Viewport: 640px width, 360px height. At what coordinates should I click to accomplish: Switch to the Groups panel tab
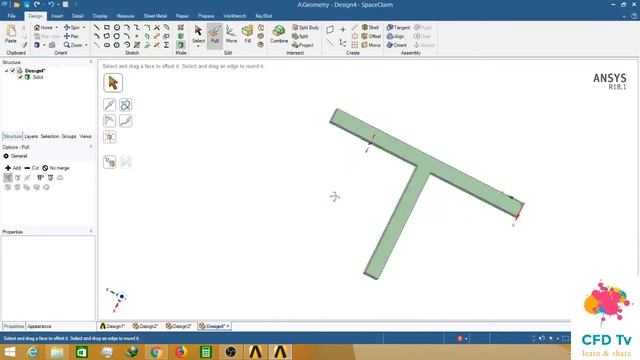(x=69, y=136)
